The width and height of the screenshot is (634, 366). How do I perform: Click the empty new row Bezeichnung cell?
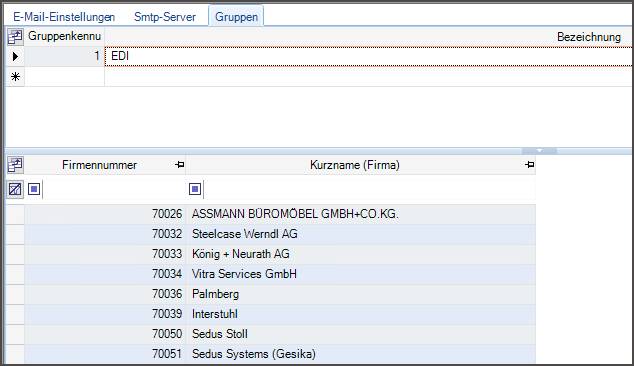click(368, 76)
